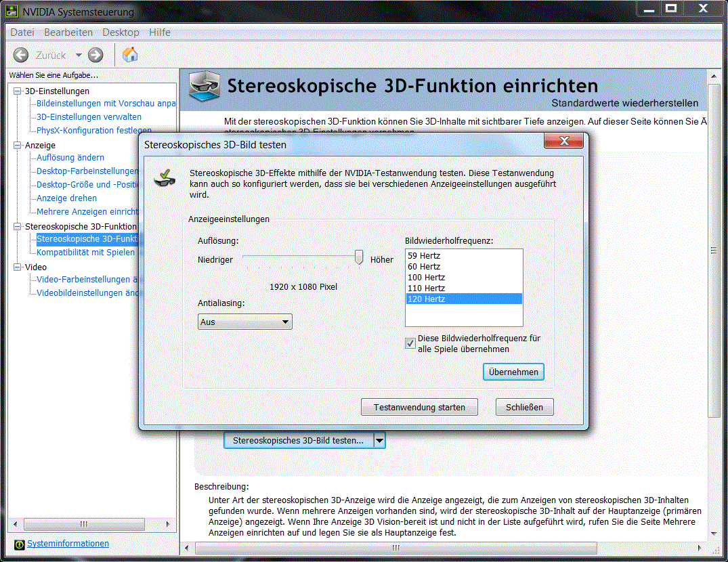728x562 pixels.
Task: Click the Home icon in toolbar
Action: tap(130, 55)
